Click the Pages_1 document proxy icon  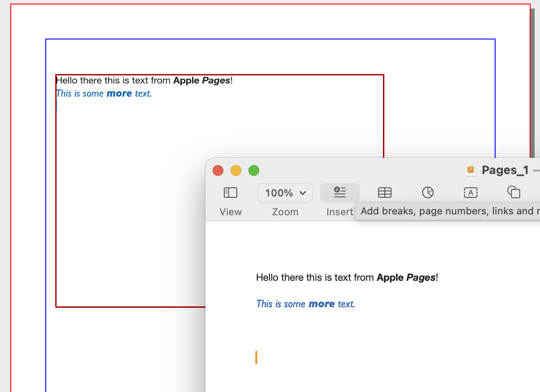[470, 170]
